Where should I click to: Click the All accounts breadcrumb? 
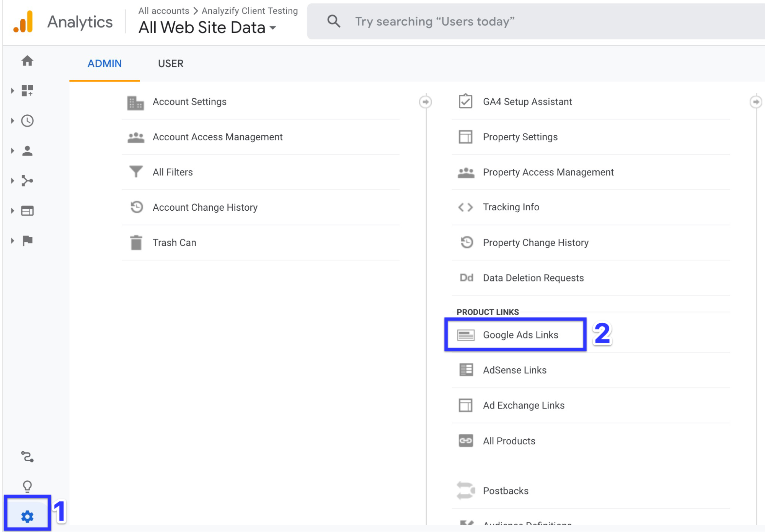click(164, 11)
